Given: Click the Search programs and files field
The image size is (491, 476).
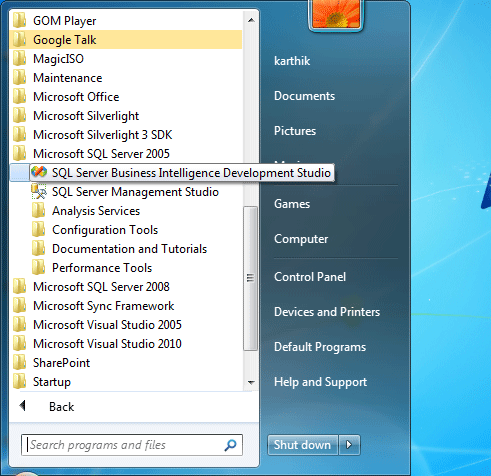Looking at the screenshot, I should [132, 445].
